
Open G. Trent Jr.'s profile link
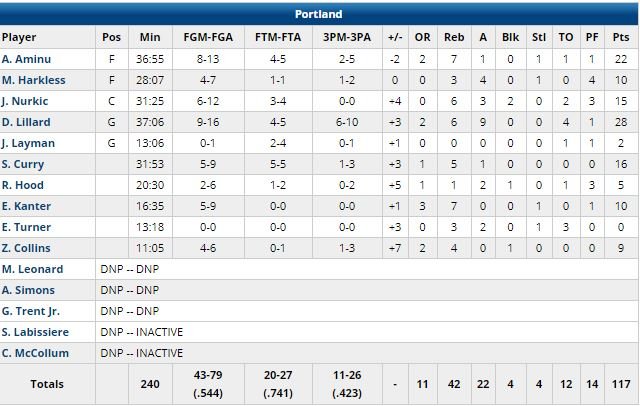point(32,311)
